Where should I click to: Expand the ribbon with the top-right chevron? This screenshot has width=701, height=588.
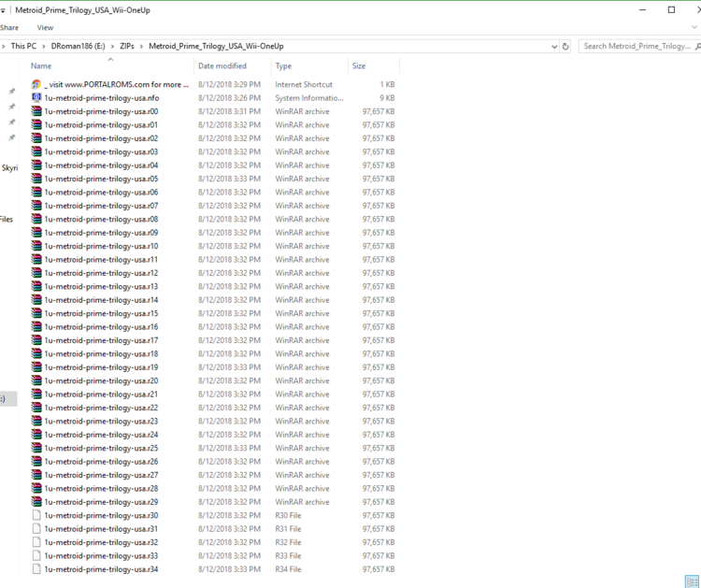tap(694, 27)
